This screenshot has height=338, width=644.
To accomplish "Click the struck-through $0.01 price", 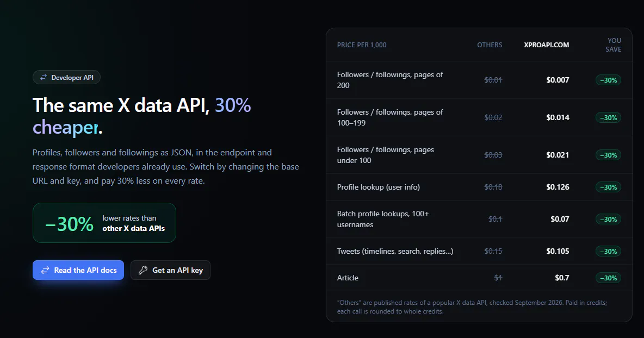I will [493, 80].
